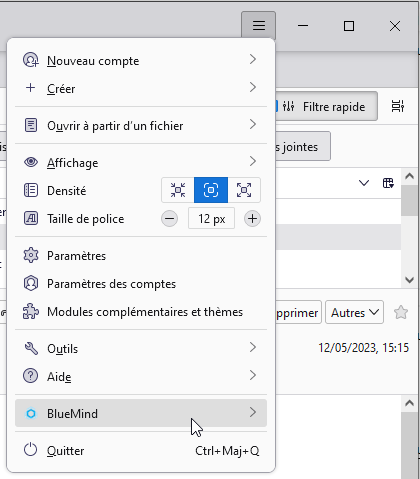This screenshot has width=420, height=479.
Task: Open Modules complémentaires et thèmes puzzle icon
Action: point(31,312)
